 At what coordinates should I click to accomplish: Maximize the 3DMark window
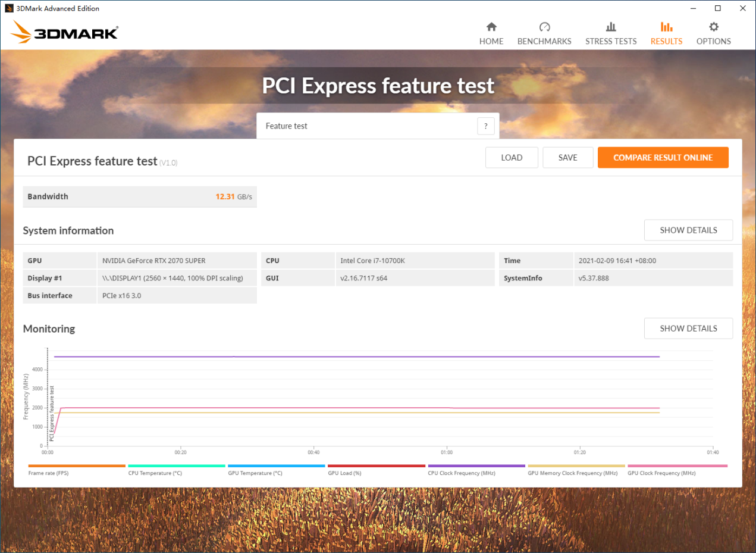click(718, 8)
